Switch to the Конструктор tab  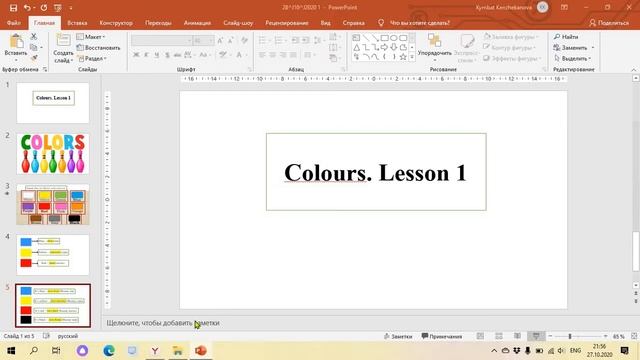(116, 23)
